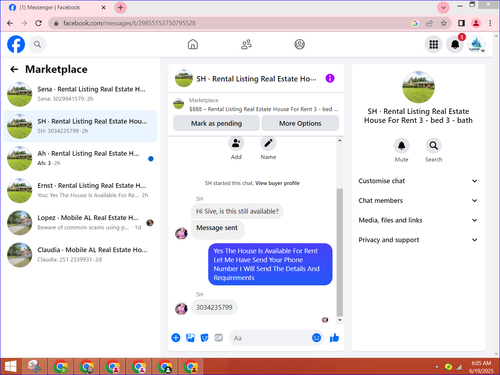
Task: Open the Snipping Tool taskbar icon
Action: pyautogui.click(x=35, y=367)
